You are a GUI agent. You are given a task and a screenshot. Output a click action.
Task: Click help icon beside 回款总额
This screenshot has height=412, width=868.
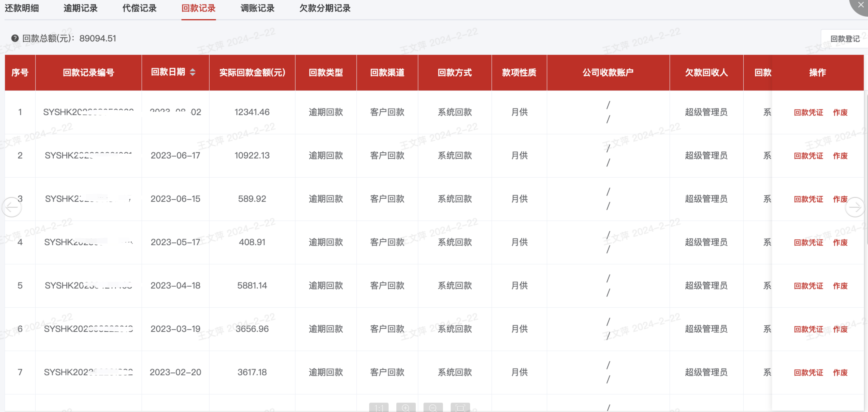[15, 38]
